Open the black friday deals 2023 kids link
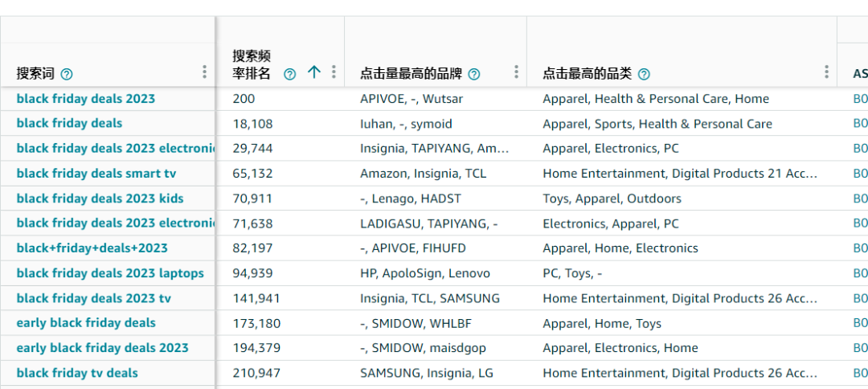Screen dimensions: 868x389 pos(100,199)
